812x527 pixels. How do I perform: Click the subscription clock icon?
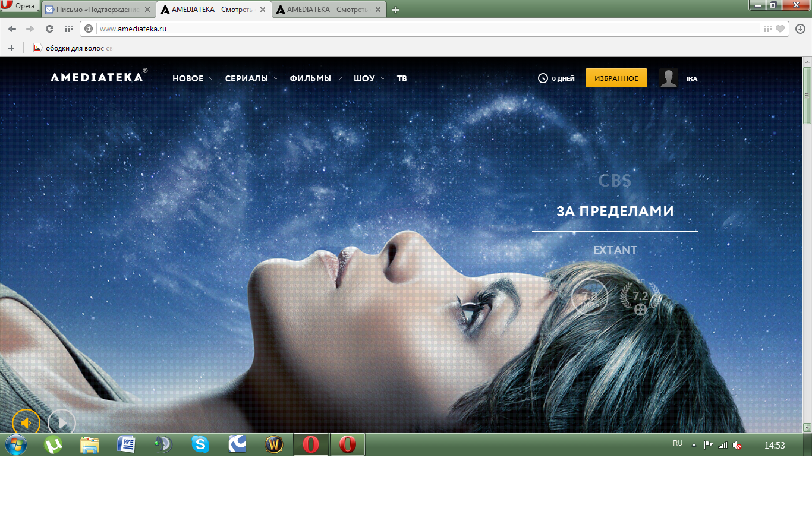click(543, 78)
